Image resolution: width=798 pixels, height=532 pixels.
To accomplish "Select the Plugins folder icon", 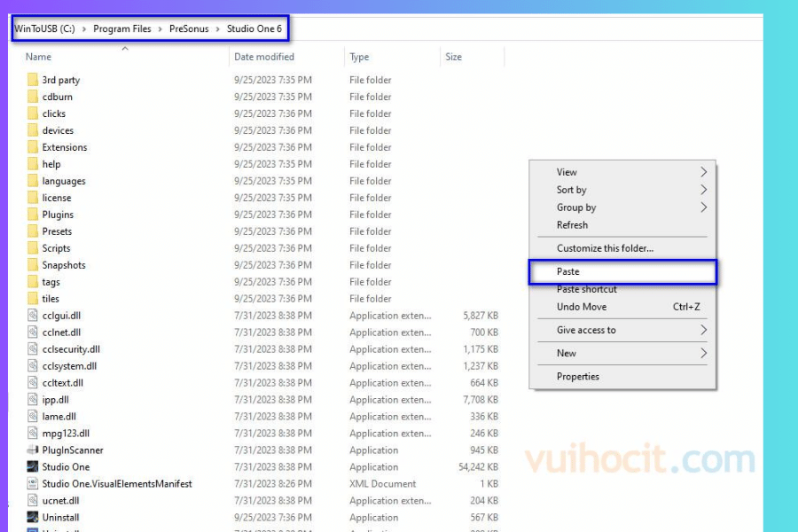I will point(33,215).
